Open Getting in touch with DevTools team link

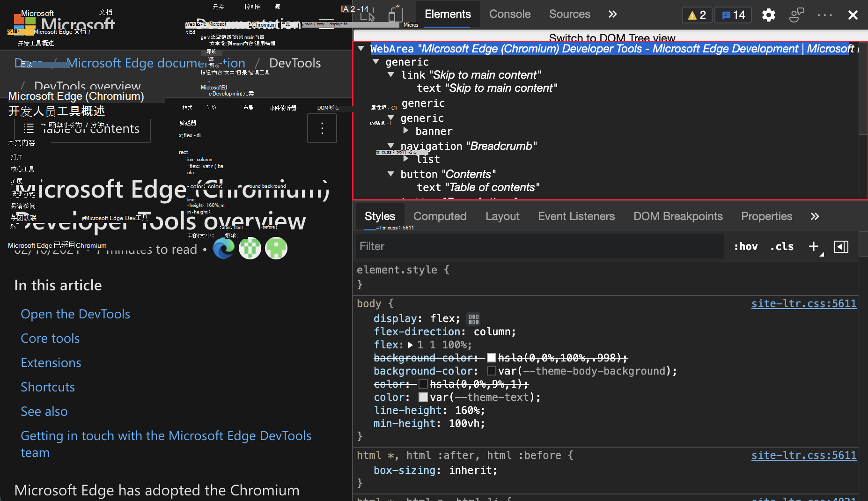click(x=166, y=444)
